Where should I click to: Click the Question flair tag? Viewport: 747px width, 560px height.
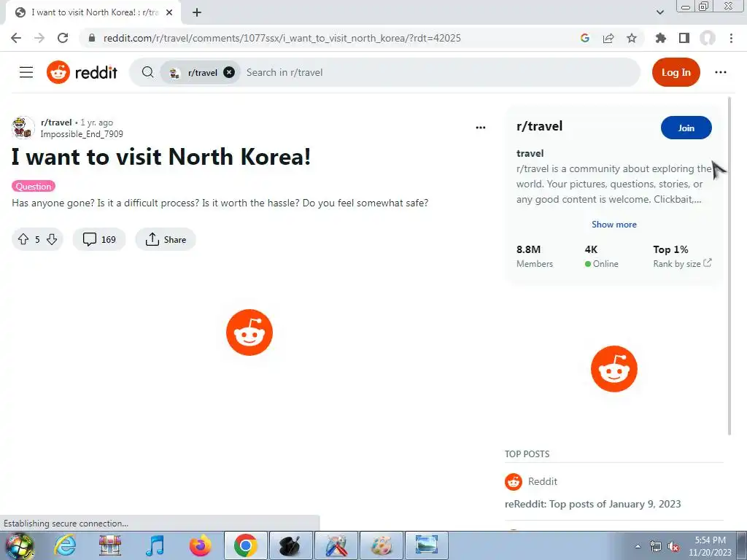pyautogui.click(x=34, y=186)
